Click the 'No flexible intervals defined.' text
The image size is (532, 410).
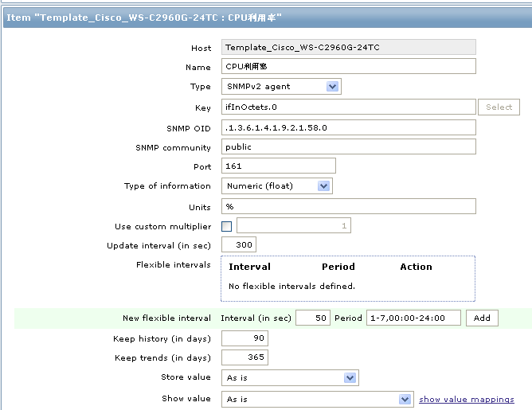(291, 287)
